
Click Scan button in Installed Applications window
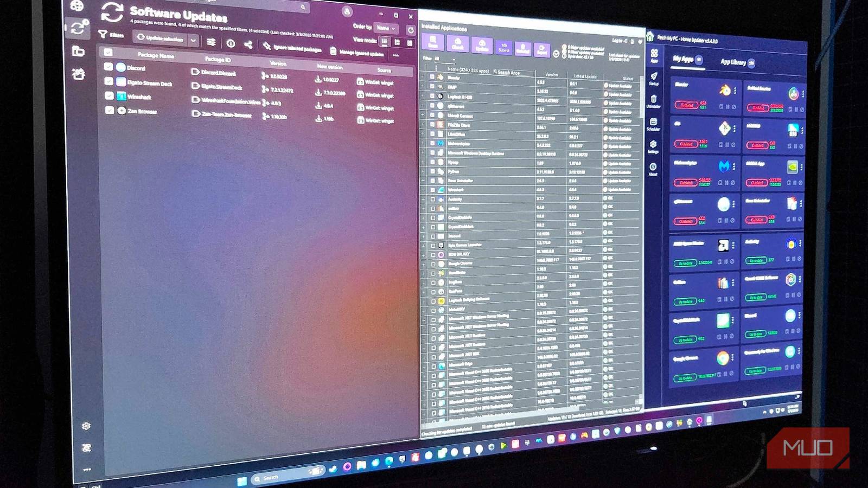(x=433, y=42)
